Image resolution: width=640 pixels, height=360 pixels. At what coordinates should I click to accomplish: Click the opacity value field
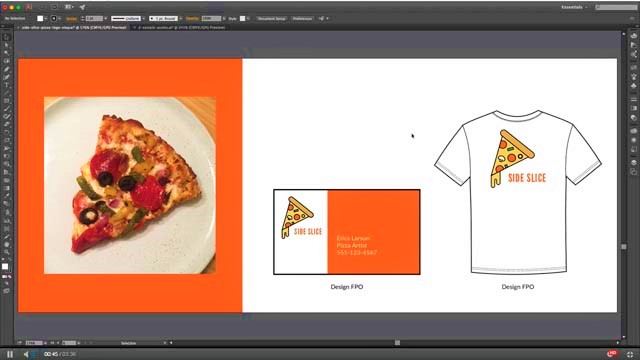pyautogui.click(x=211, y=18)
